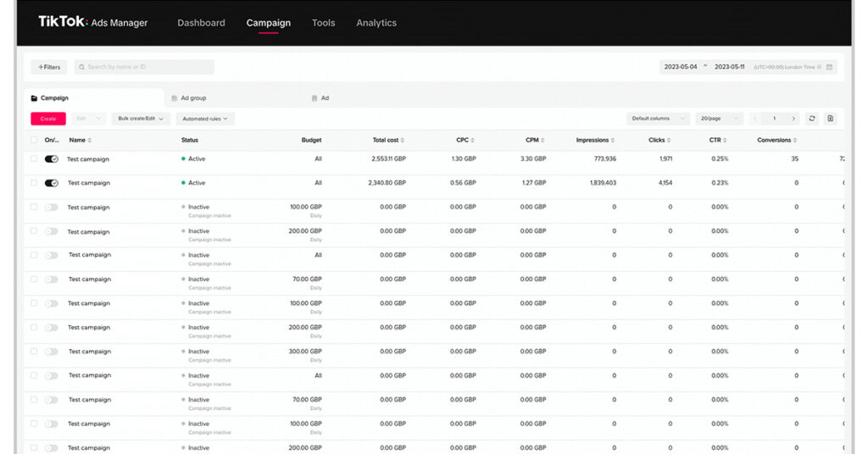Click the Status column header
This screenshot has width=868, height=454.
[x=189, y=140]
